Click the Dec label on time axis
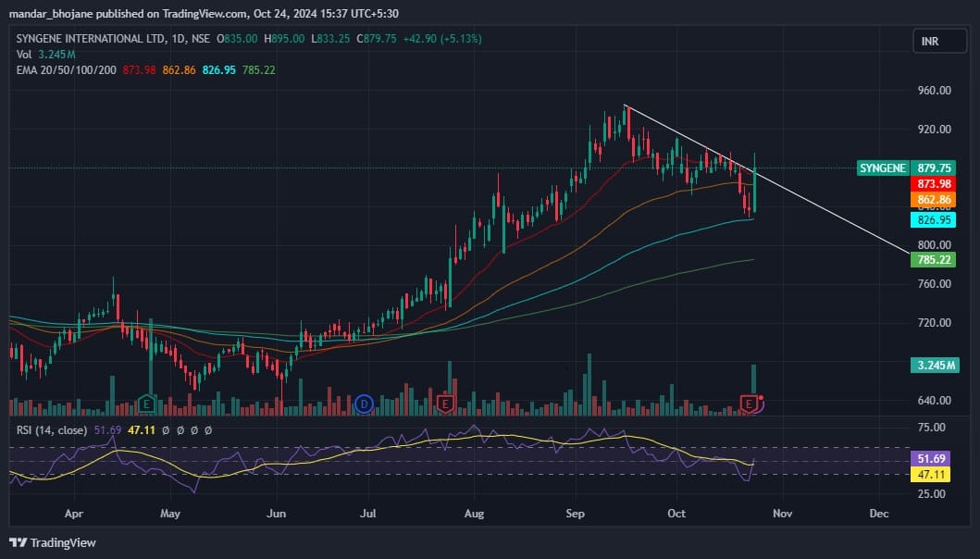Image resolution: width=980 pixels, height=559 pixels. point(879,514)
